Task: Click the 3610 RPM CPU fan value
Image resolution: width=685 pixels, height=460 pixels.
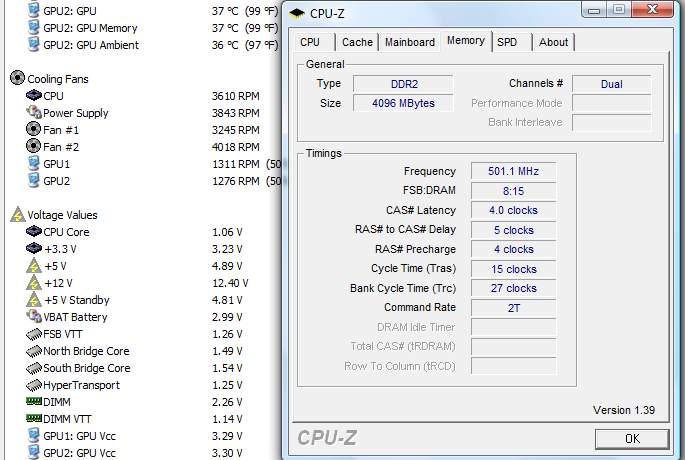Action: pyautogui.click(x=236, y=96)
